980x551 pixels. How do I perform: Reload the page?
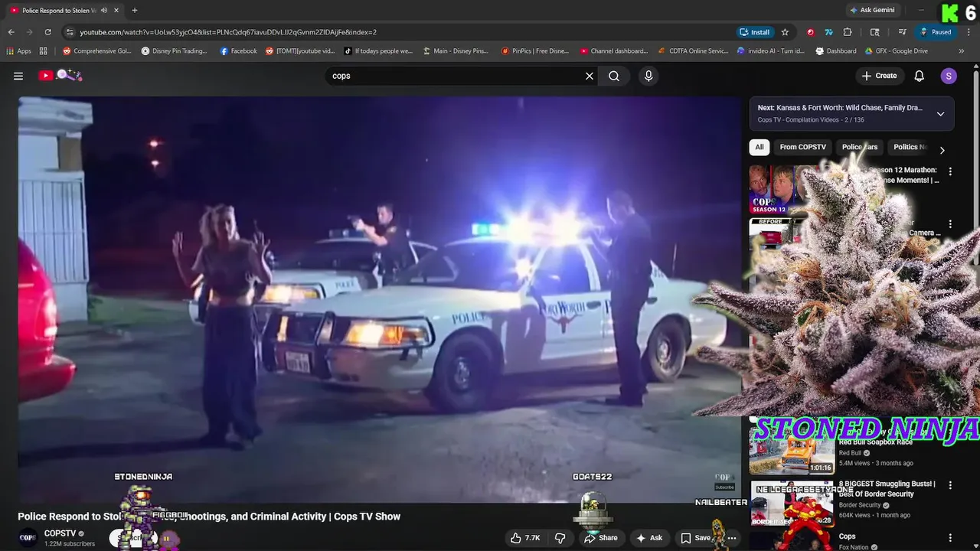(47, 32)
